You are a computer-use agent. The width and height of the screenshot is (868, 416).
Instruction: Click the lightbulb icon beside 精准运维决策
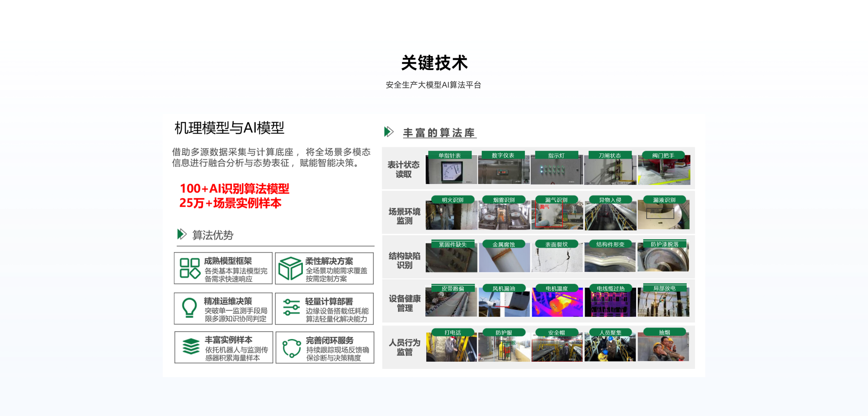coord(189,308)
